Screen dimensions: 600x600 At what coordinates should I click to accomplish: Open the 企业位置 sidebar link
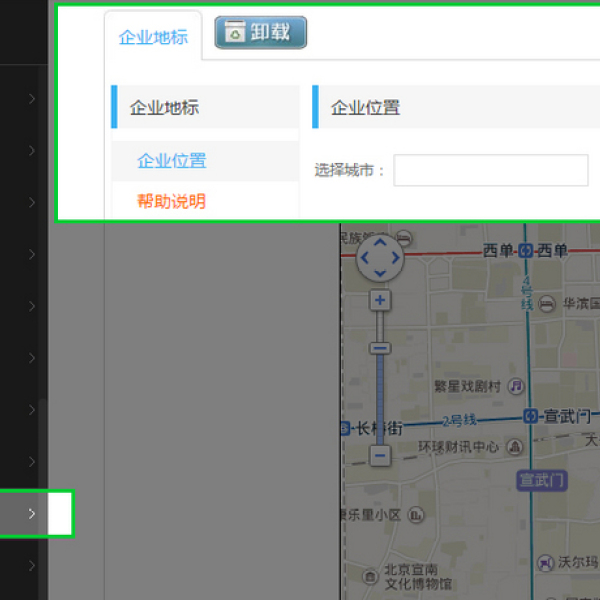[x=172, y=161]
